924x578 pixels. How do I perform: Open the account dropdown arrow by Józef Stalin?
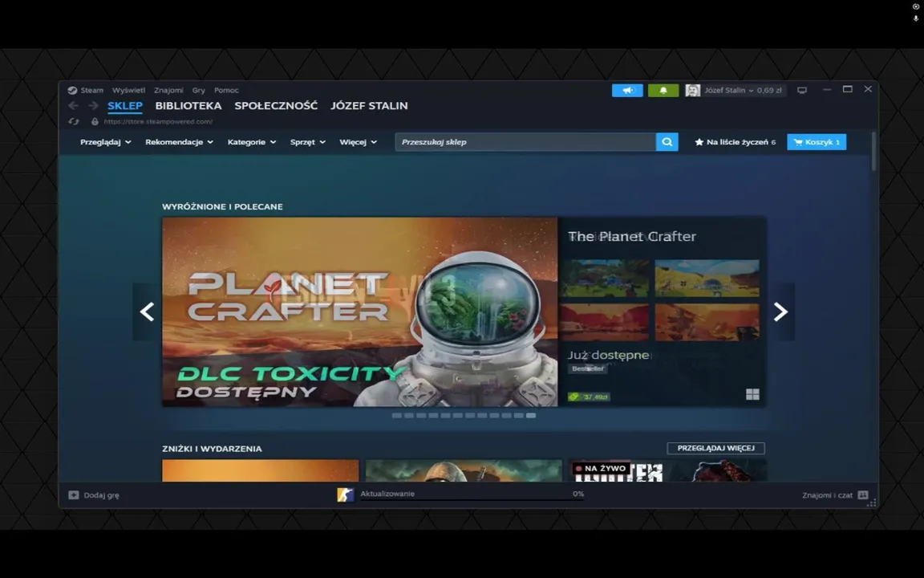(751, 91)
